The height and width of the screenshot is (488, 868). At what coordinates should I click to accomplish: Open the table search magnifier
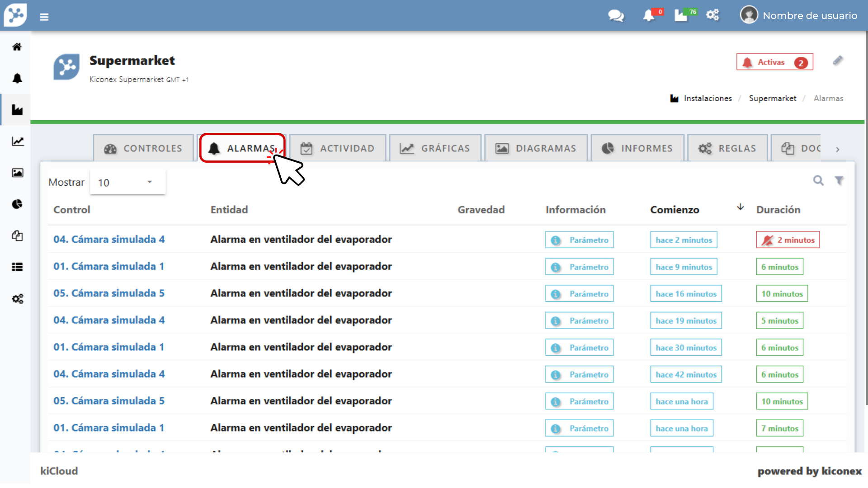[818, 181]
